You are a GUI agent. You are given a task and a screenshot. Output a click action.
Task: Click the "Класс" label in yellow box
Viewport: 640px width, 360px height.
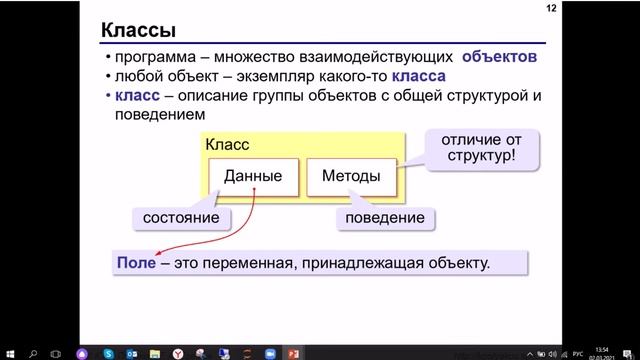[227, 144]
